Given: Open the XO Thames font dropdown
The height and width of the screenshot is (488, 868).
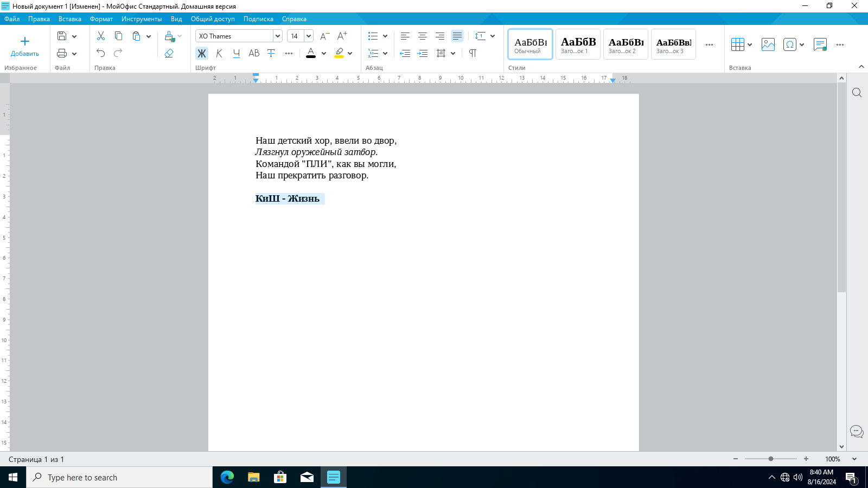Looking at the screenshot, I should pos(278,36).
